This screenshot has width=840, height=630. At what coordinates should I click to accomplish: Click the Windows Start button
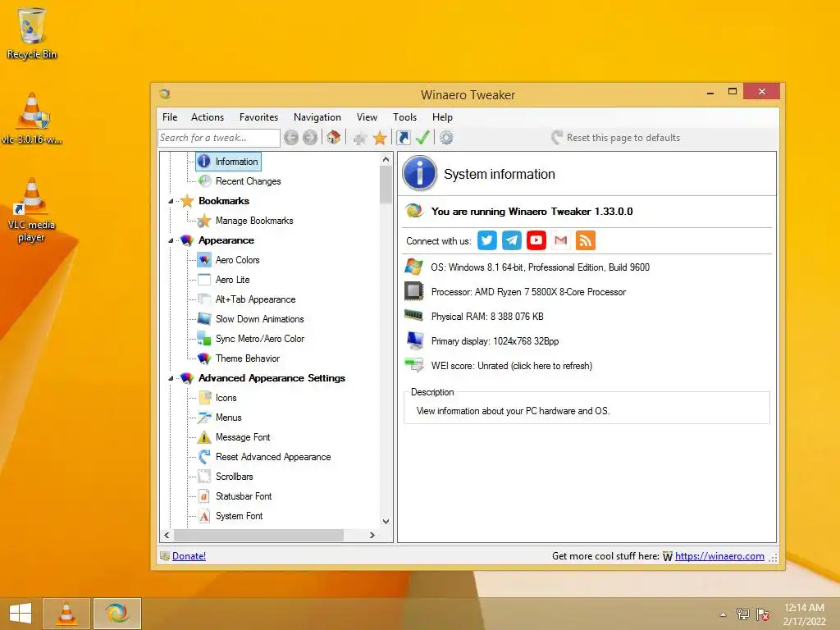click(21, 614)
